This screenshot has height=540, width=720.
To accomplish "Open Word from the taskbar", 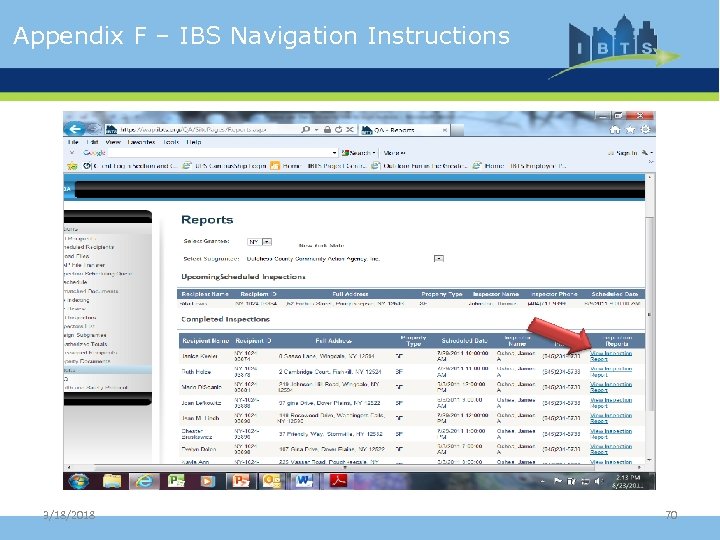I will pyautogui.click(x=303, y=481).
